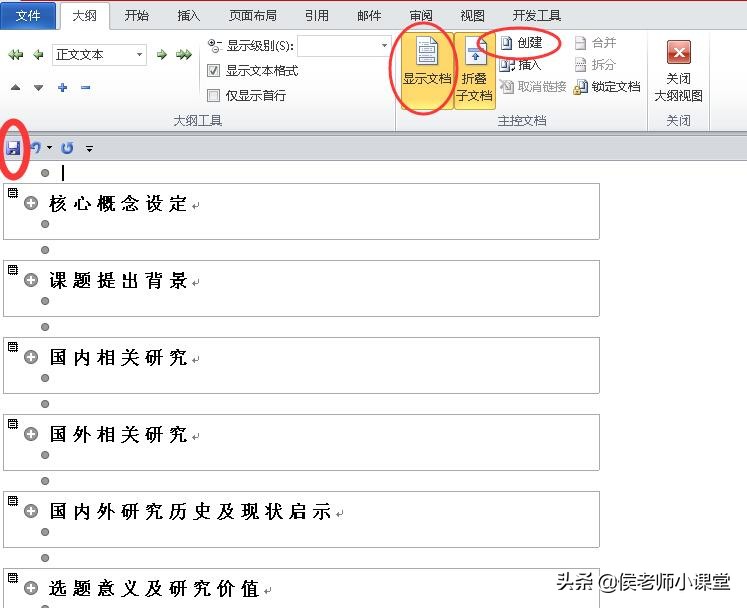
Task: Open the 插入 ribbon tab
Action: click(188, 16)
